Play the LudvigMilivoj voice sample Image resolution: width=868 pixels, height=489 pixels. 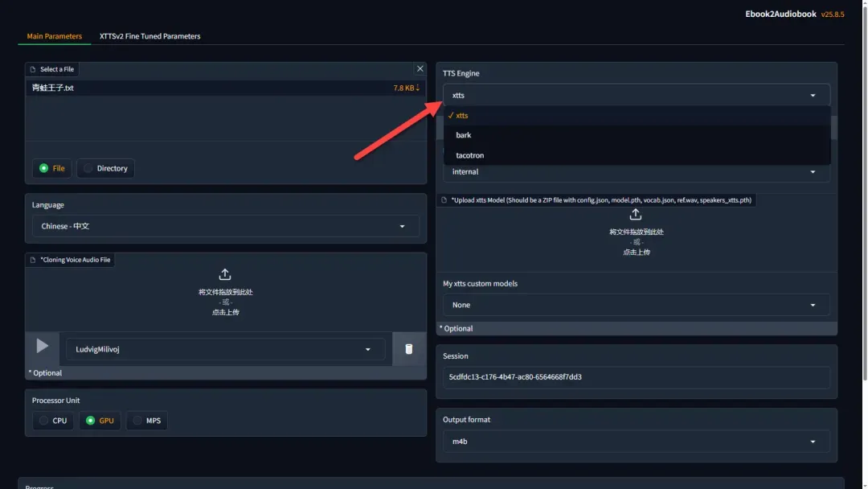click(42, 346)
